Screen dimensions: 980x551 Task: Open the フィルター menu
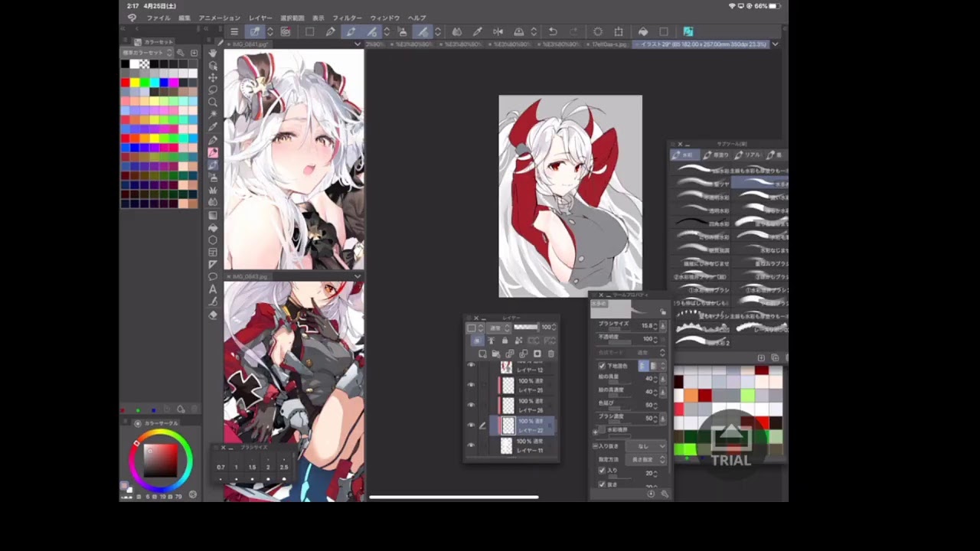tap(348, 18)
